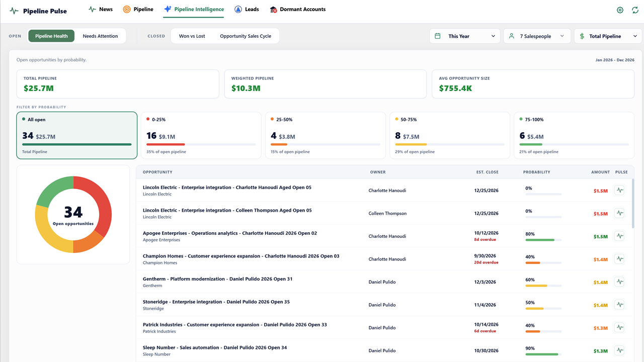The height and width of the screenshot is (362, 644).
Task: Sort by Probability column header
Action: tap(537, 172)
